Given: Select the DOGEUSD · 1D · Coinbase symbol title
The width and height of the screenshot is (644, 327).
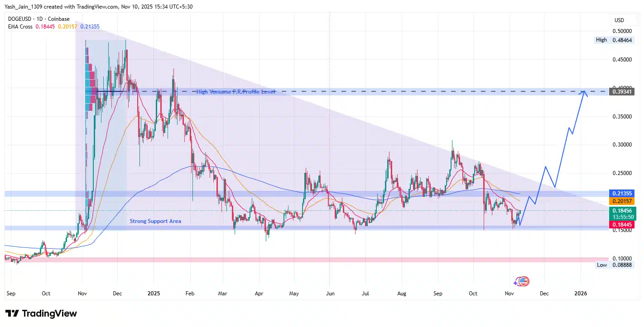Looking at the screenshot, I should 38,19.
